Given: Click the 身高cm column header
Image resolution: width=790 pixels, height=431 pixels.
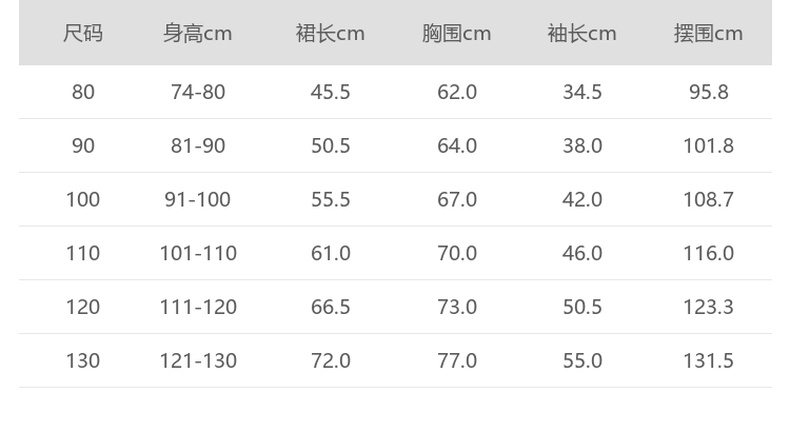Looking at the screenshot, I should (x=198, y=34).
